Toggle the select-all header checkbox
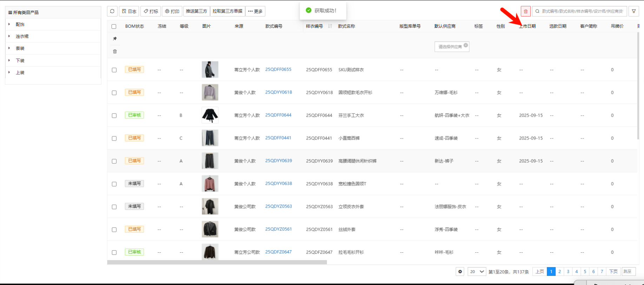Image resolution: width=644 pixels, height=285 pixels. (114, 26)
